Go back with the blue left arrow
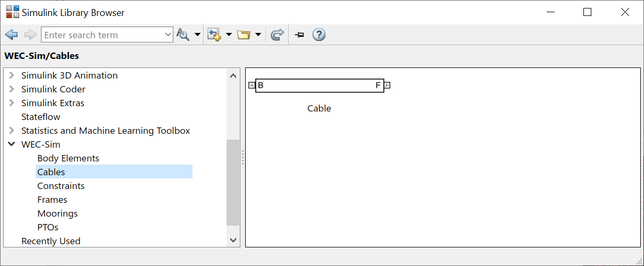This screenshot has width=644, height=266. (11, 35)
